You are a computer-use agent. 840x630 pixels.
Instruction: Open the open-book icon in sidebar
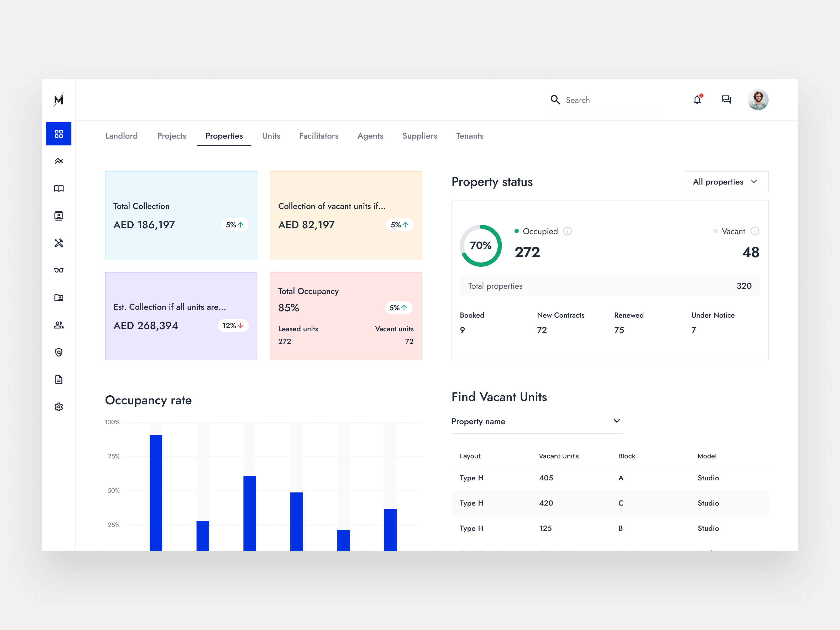point(59,188)
